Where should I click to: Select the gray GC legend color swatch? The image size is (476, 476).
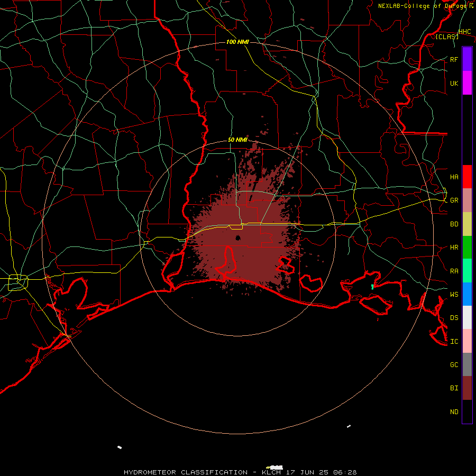pyautogui.click(x=467, y=364)
